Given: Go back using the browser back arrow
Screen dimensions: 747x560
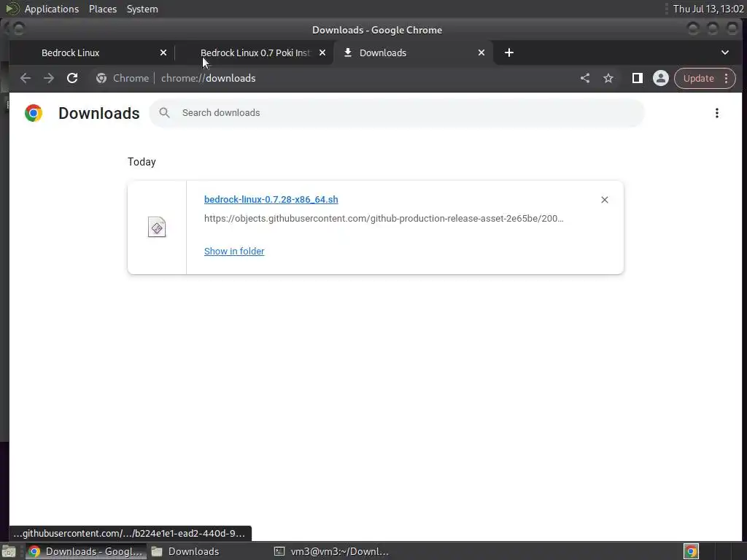Looking at the screenshot, I should pos(26,78).
